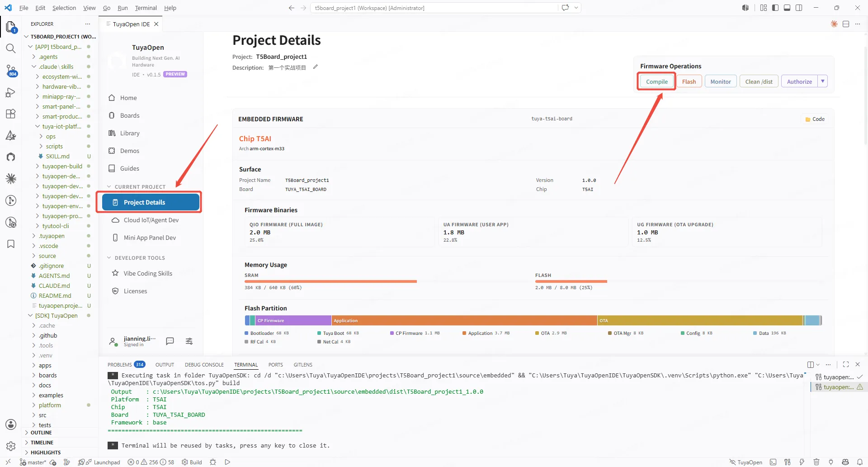868x467 pixels.
Task: Open Boards in the TuyaOpen sidebar
Action: (x=130, y=115)
